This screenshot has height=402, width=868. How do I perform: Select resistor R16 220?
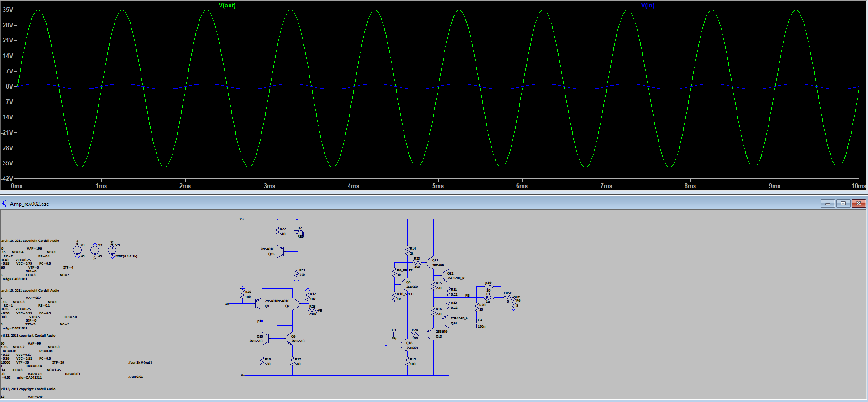point(434,312)
